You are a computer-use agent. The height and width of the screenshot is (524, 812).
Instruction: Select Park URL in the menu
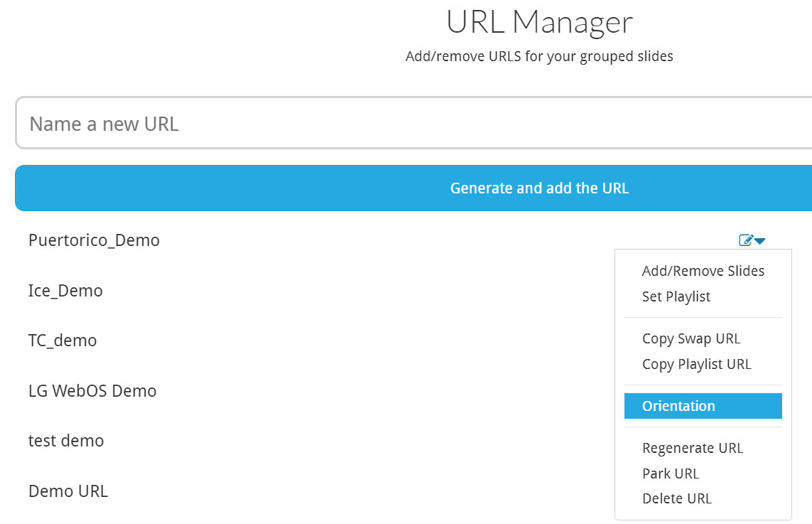[670, 474]
